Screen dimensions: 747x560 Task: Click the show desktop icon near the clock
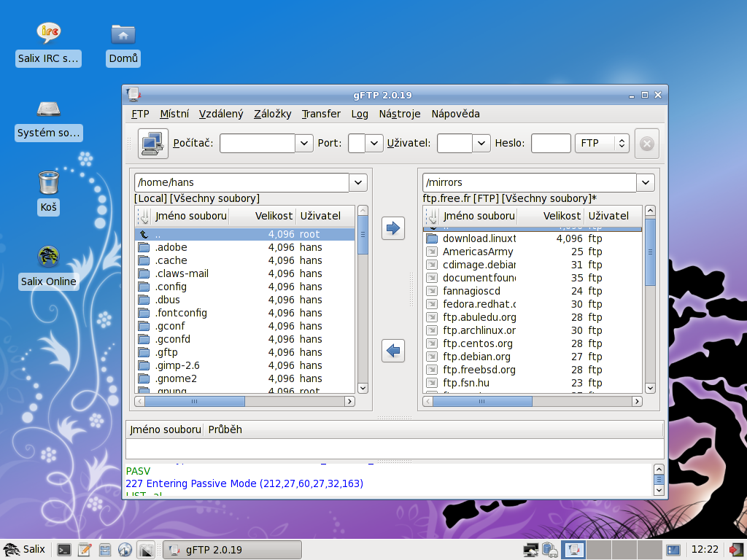(673, 550)
